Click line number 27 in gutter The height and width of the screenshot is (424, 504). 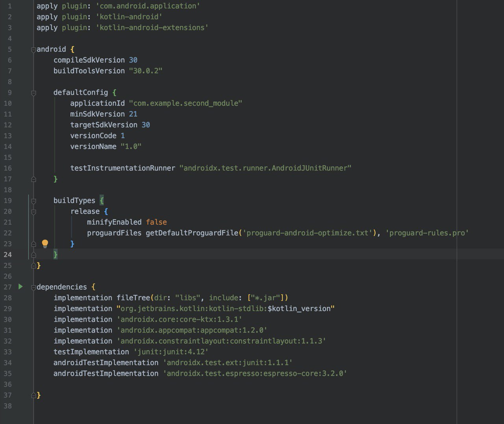pyautogui.click(x=8, y=287)
